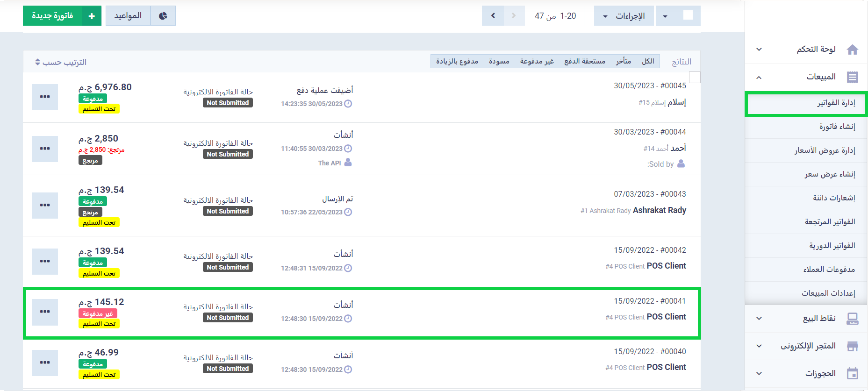Open three-dots menu for invoice #00045

(x=45, y=97)
